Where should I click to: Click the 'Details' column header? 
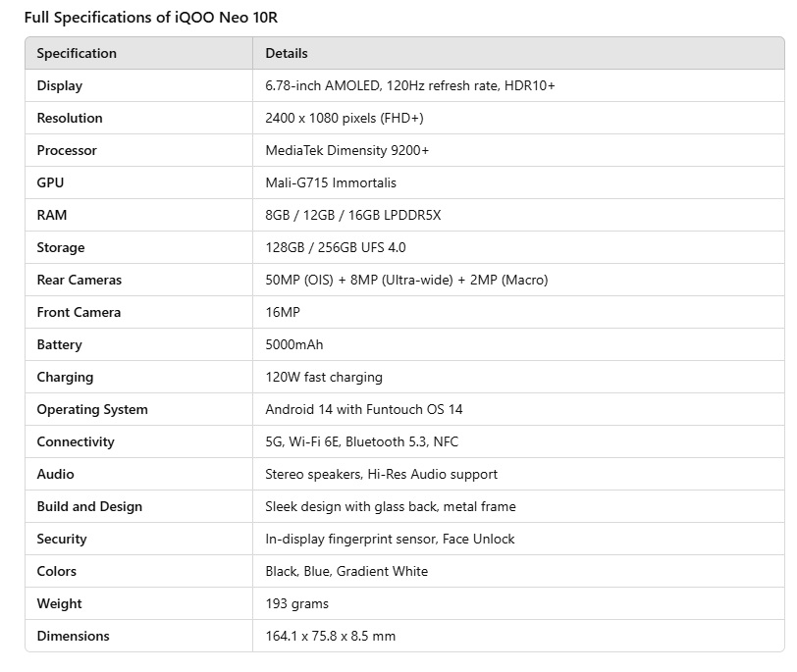287,53
